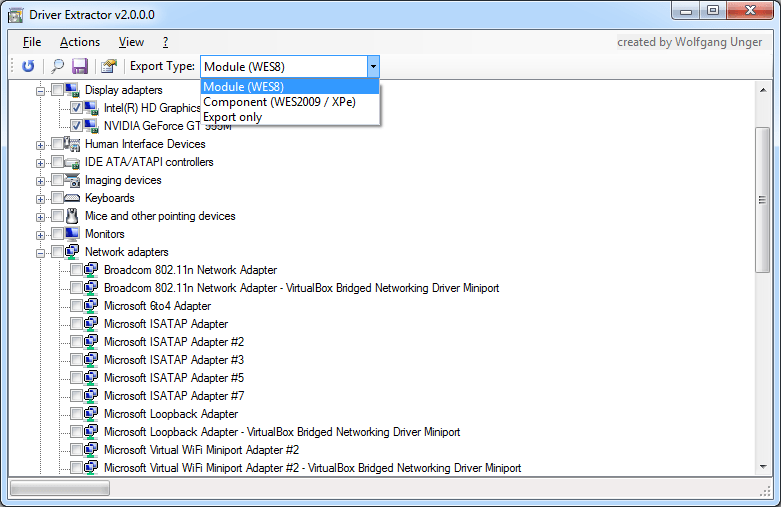The width and height of the screenshot is (781, 507).
Task: Uncheck the NVIDIA GeForce GT checkbox
Action: coord(76,126)
